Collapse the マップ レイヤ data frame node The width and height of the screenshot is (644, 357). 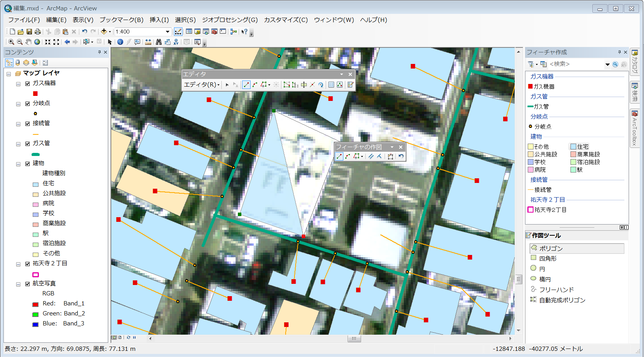coord(8,74)
